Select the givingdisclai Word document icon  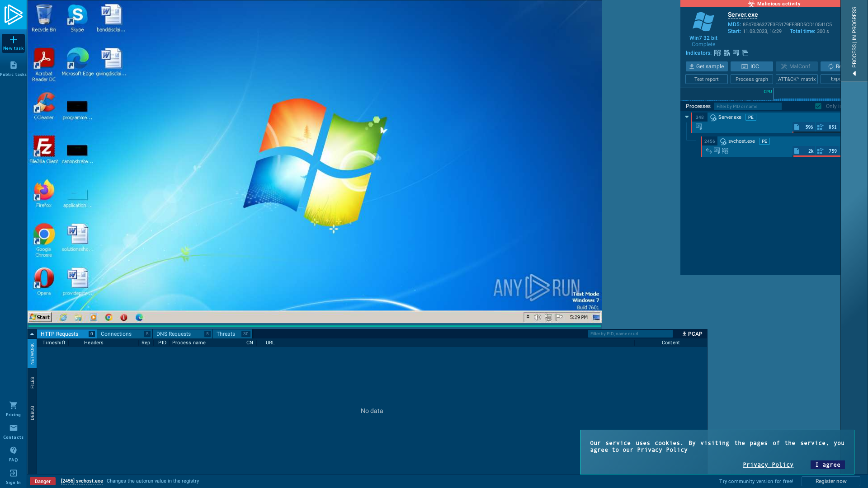click(x=111, y=62)
